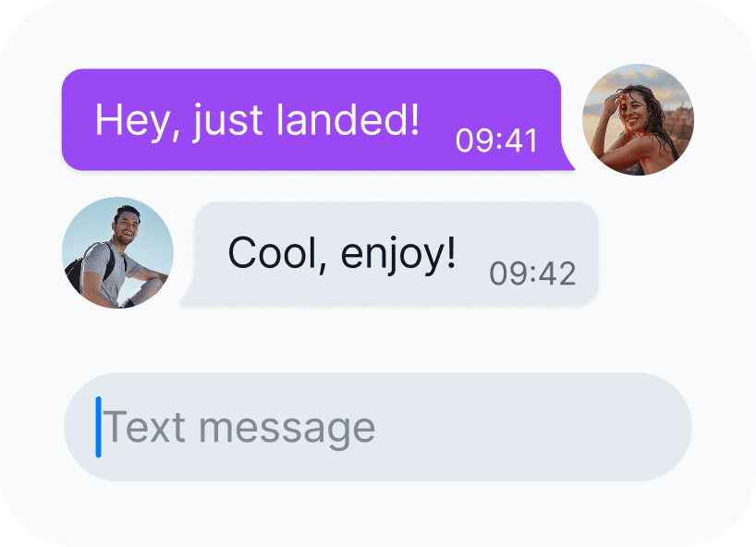Open the woman's profile avatar
This screenshot has height=547, width=756.
click(638, 119)
